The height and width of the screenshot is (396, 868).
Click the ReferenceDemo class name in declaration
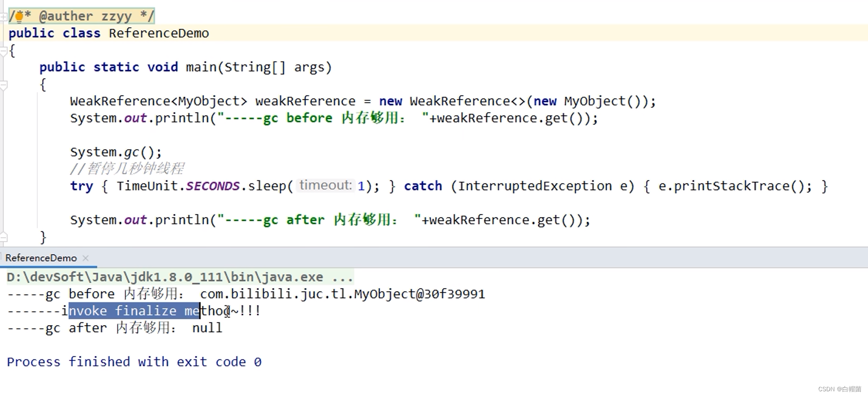158,33
